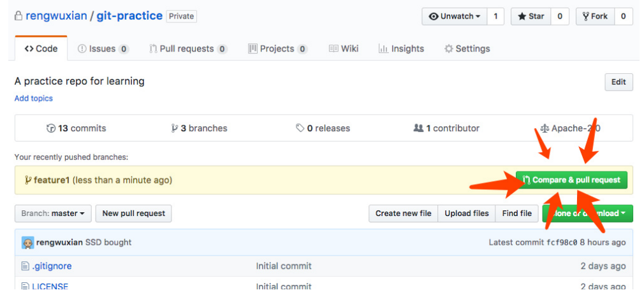The width and height of the screenshot is (644, 297).
Task: Click the eye icon on Unwatch button
Action: click(434, 17)
